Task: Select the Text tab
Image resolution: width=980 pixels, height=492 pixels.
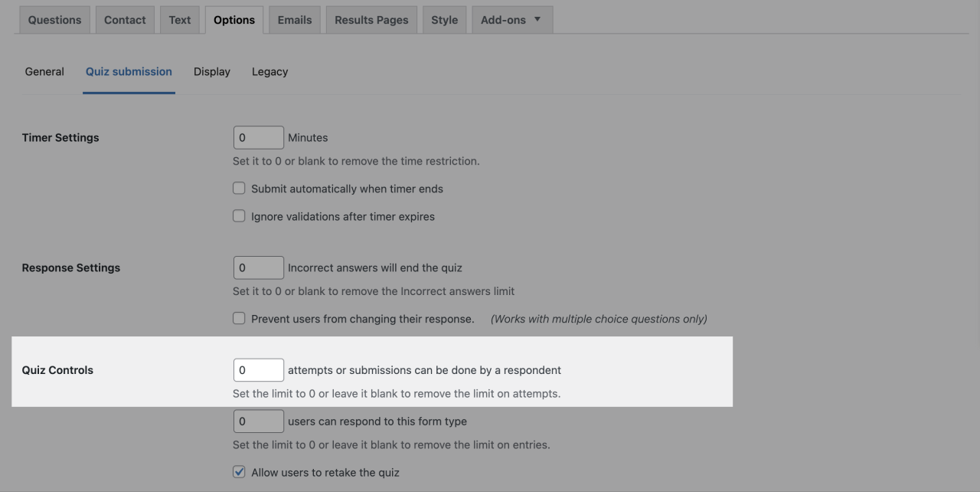Action: click(x=179, y=19)
